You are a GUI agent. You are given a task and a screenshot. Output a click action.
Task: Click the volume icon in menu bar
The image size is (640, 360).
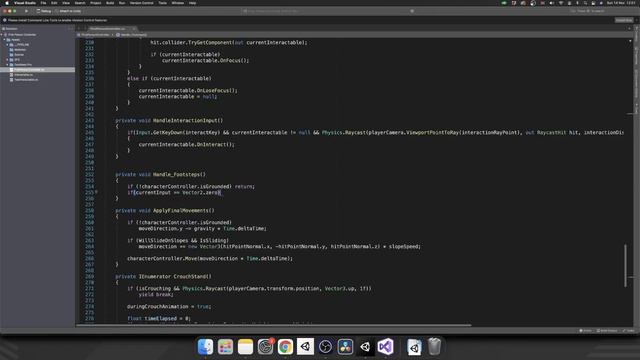552,3
